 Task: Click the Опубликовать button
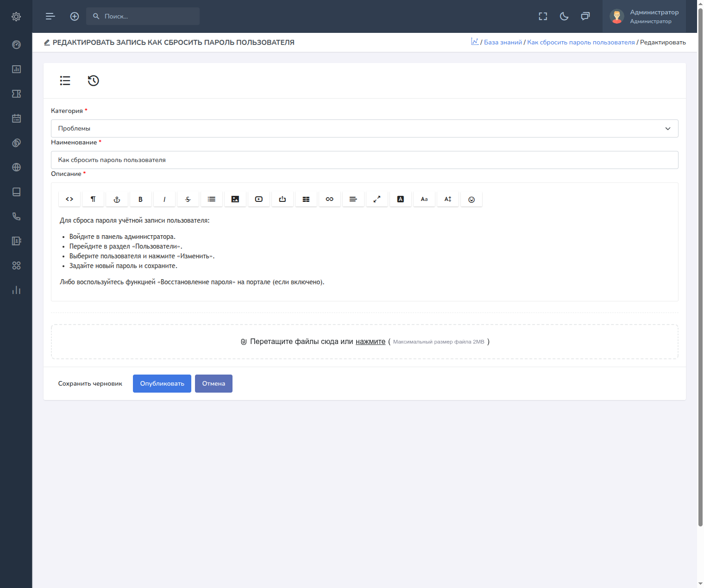click(x=162, y=383)
